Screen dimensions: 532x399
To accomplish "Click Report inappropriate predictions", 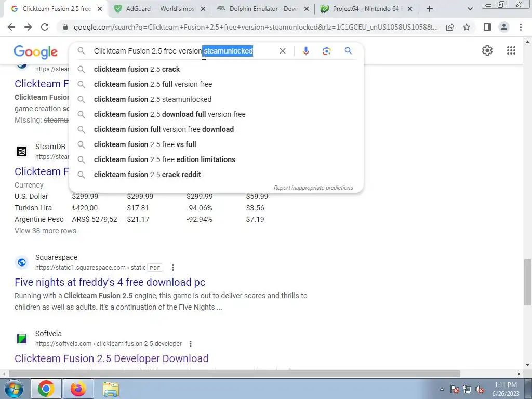I will coord(313,188).
